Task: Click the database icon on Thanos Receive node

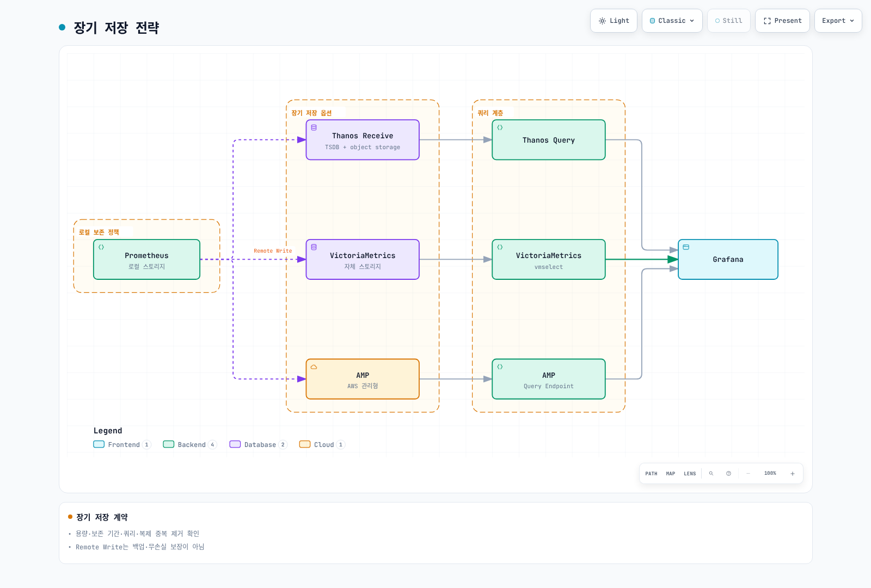Action: pyautogui.click(x=314, y=127)
